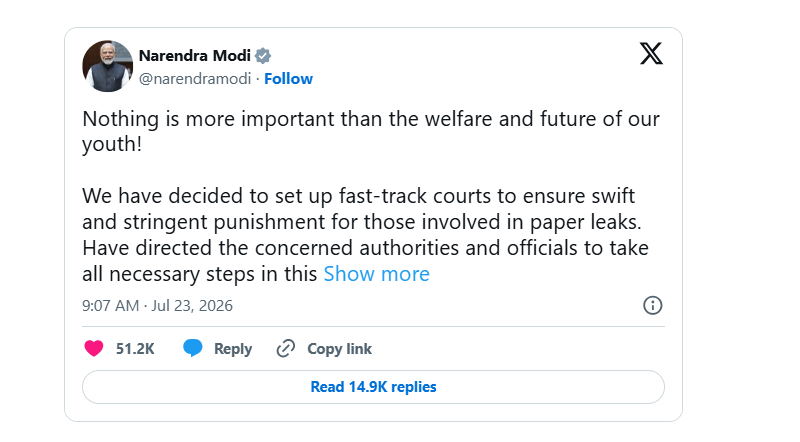Image resolution: width=800 pixels, height=442 pixels.
Task: Click the 51.2K likes count
Action: pos(135,349)
